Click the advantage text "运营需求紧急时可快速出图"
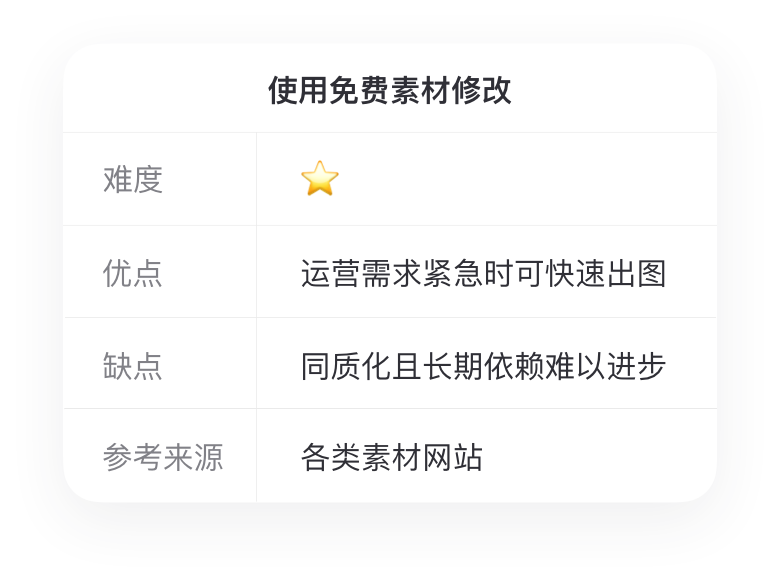 coord(483,273)
